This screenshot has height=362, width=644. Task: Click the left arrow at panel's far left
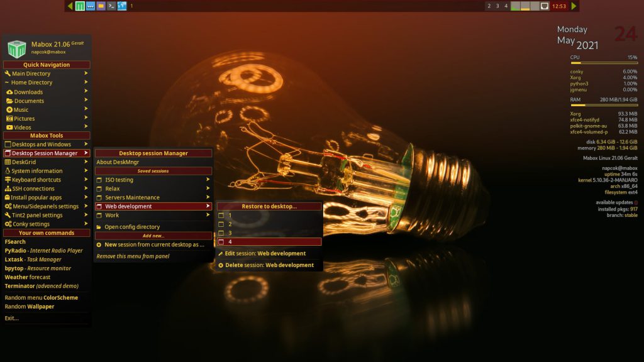pos(69,5)
